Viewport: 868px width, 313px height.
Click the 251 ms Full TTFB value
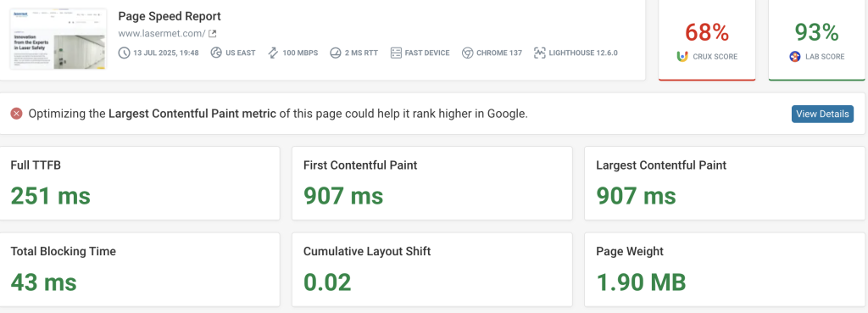(50, 196)
